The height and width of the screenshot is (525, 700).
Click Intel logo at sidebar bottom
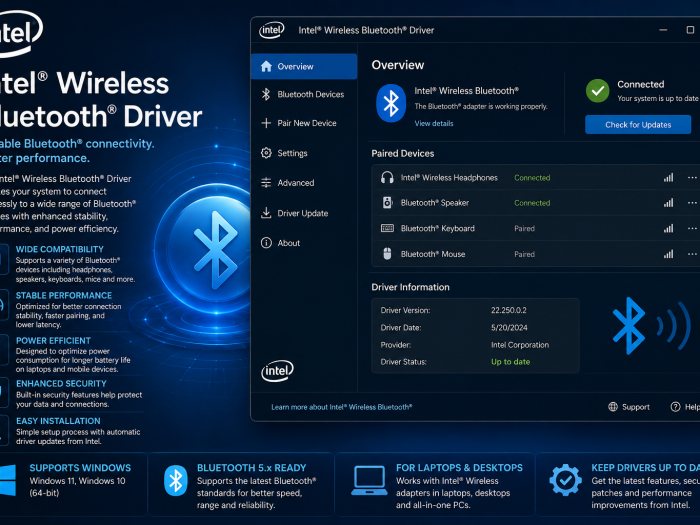click(277, 371)
